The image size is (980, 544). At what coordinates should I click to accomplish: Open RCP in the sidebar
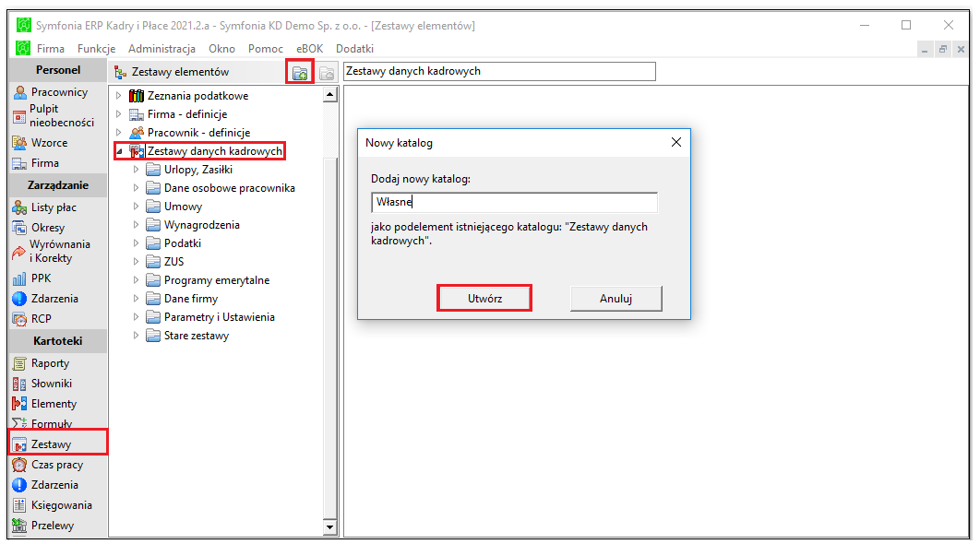32,318
